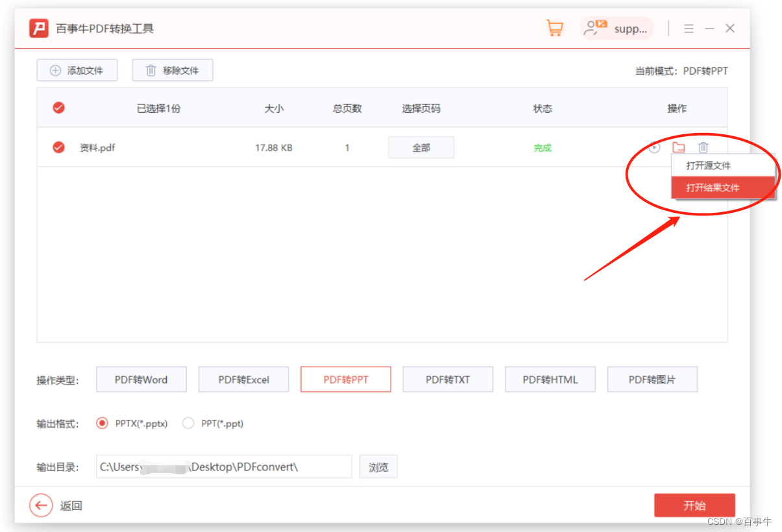Click the 已选择1份 column header

(158, 108)
